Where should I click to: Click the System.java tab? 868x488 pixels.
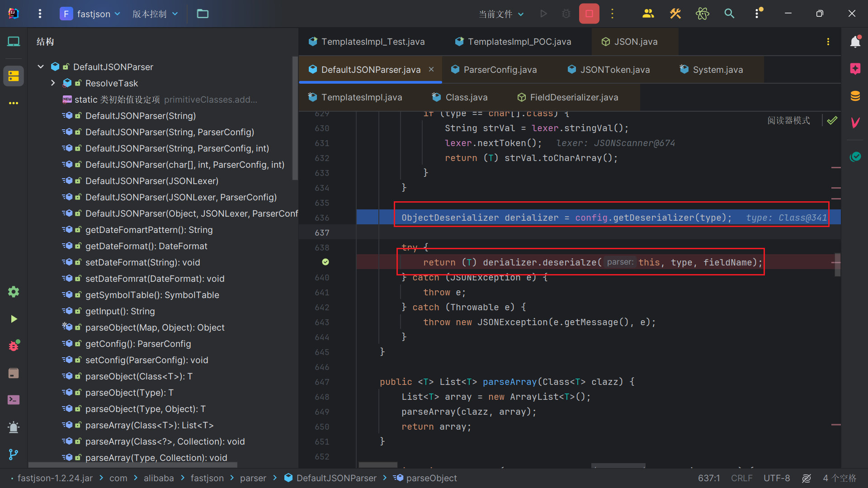[712, 70]
